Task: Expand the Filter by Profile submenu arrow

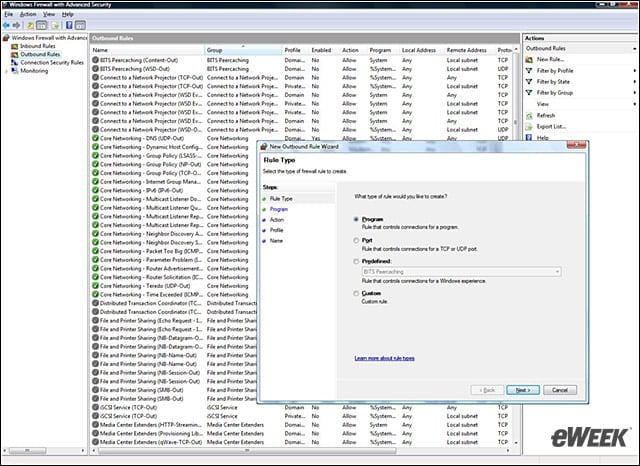Action: (x=635, y=71)
